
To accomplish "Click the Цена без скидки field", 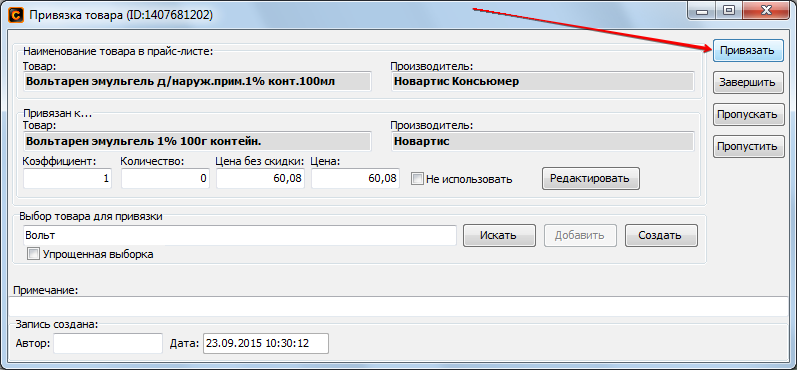I will click(260, 178).
